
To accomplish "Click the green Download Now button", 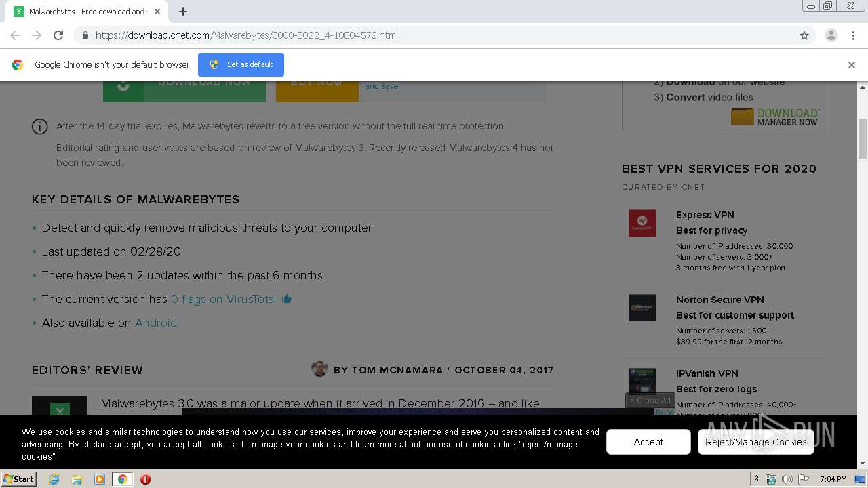I will tap(184, 91).
